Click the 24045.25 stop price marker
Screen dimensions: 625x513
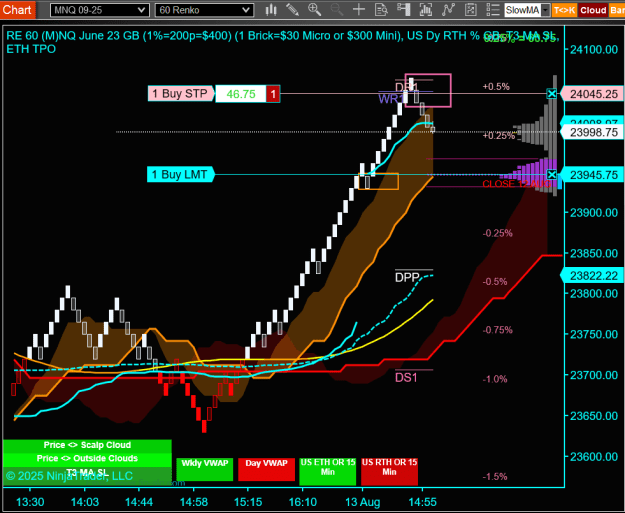(592, 94)
